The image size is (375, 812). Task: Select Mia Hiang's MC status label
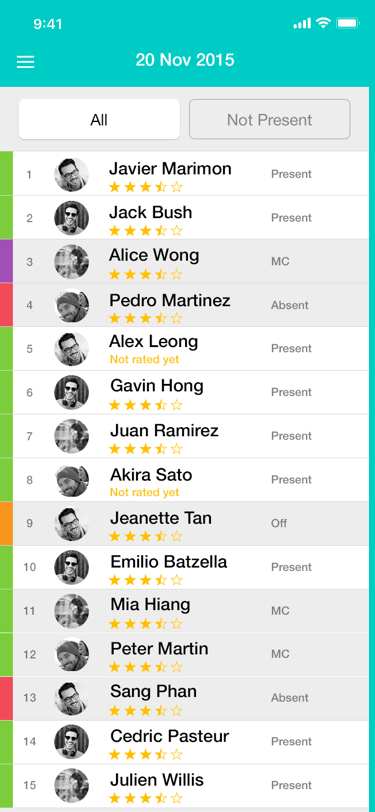coord(280,611)
